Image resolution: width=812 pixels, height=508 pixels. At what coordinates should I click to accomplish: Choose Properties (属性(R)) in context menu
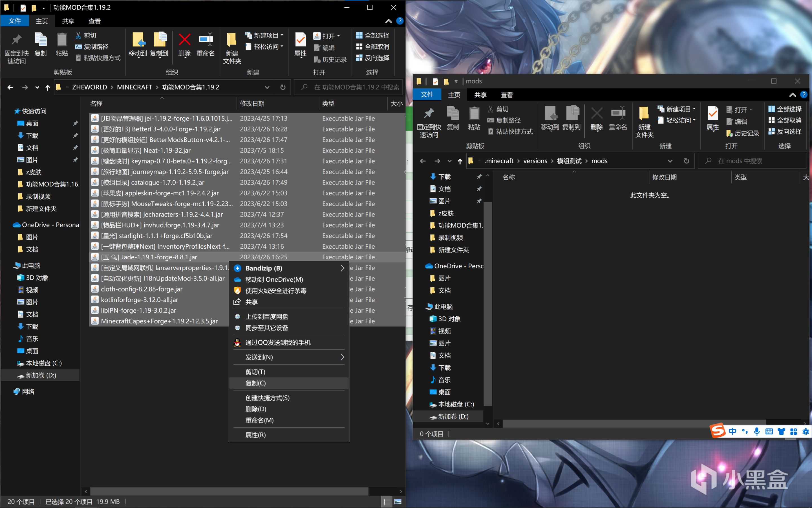(x=289, y=435)
